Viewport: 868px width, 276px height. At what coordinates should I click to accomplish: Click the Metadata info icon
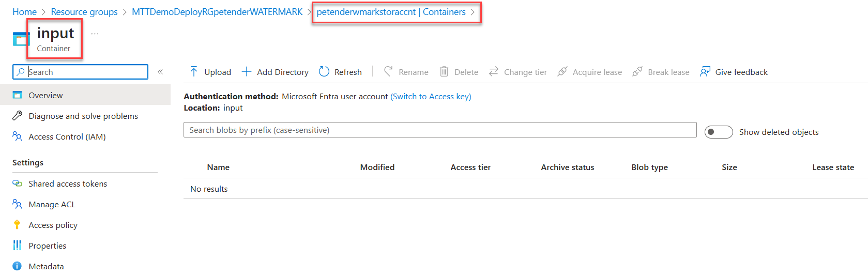17,266
